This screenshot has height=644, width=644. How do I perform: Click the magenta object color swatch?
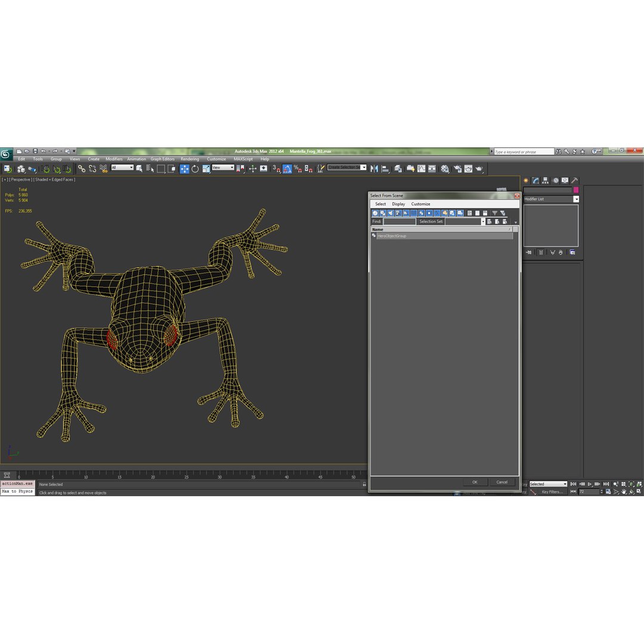tap(576, 190)
